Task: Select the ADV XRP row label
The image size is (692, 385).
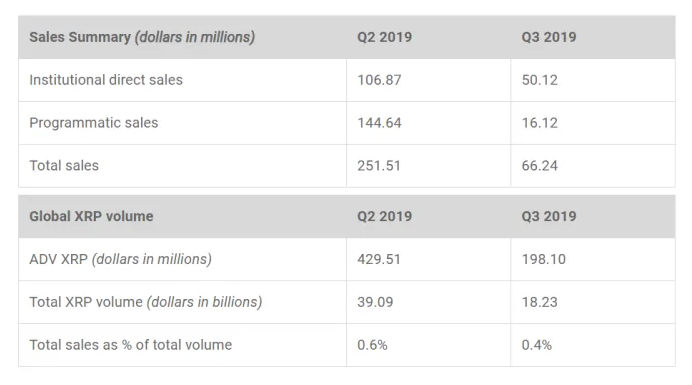Action: [x=120, y=259]
